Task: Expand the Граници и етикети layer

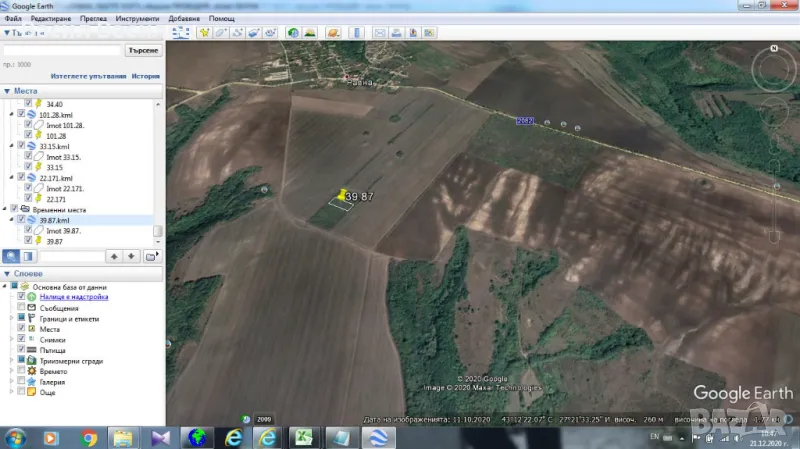Action: point(11,318)
